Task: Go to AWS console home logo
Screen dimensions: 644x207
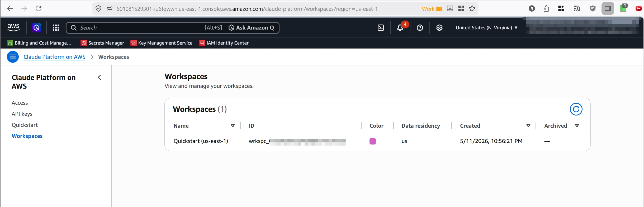Action: [13, 27]
